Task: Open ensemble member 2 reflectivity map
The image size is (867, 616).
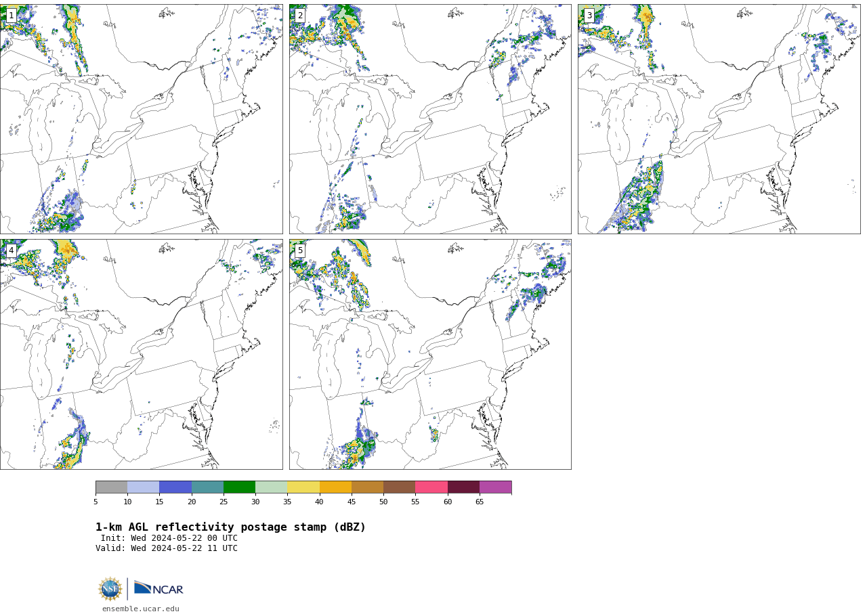Action: click(x=430, y=119)
